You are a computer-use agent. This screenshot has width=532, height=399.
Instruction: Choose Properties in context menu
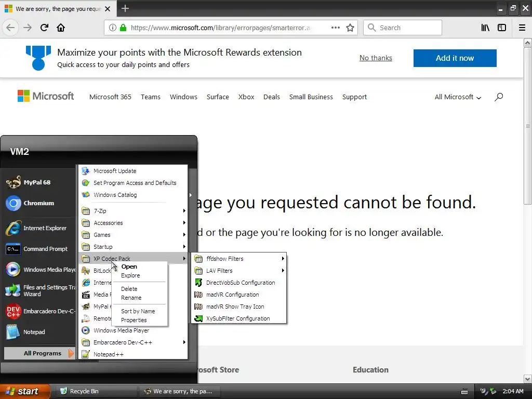coord(139,320)
